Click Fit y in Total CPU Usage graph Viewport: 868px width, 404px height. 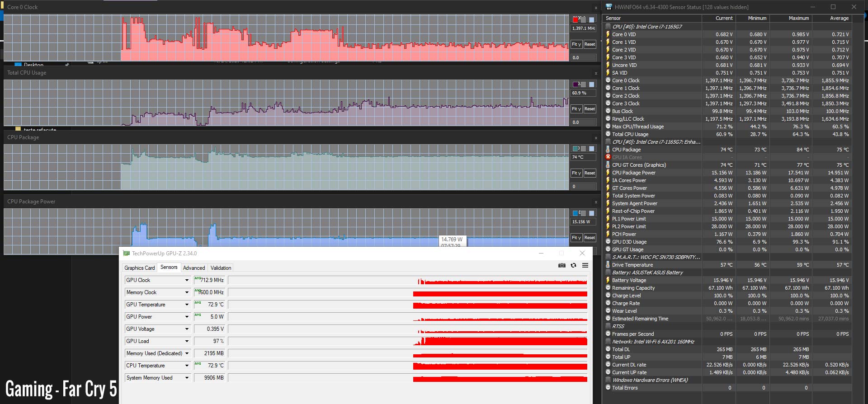(x=576, y=109)
